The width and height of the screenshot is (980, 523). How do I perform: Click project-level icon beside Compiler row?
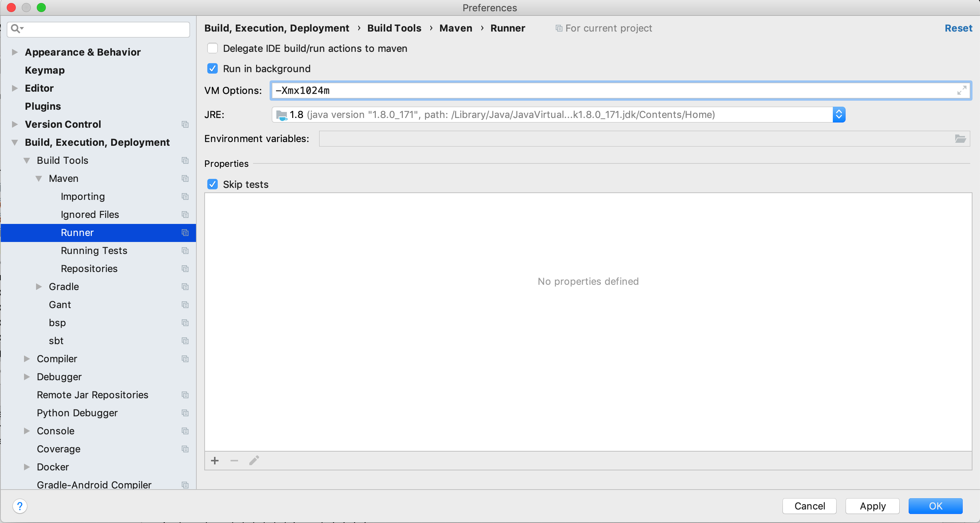click(185, 359)
